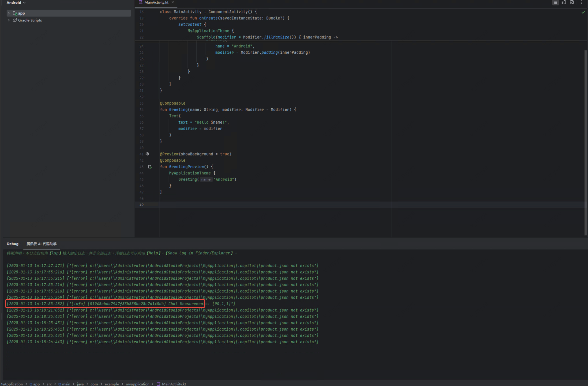Click the Kotlin file icon on MainActivity.kt tab
Viewport: 588px width, 386px height.
[x=141, y=2]
